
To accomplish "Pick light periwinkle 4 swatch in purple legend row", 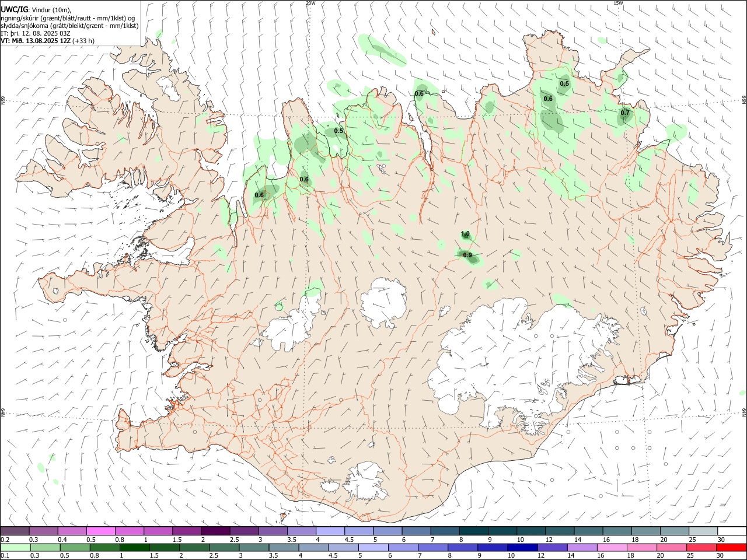I will (330, 531).
